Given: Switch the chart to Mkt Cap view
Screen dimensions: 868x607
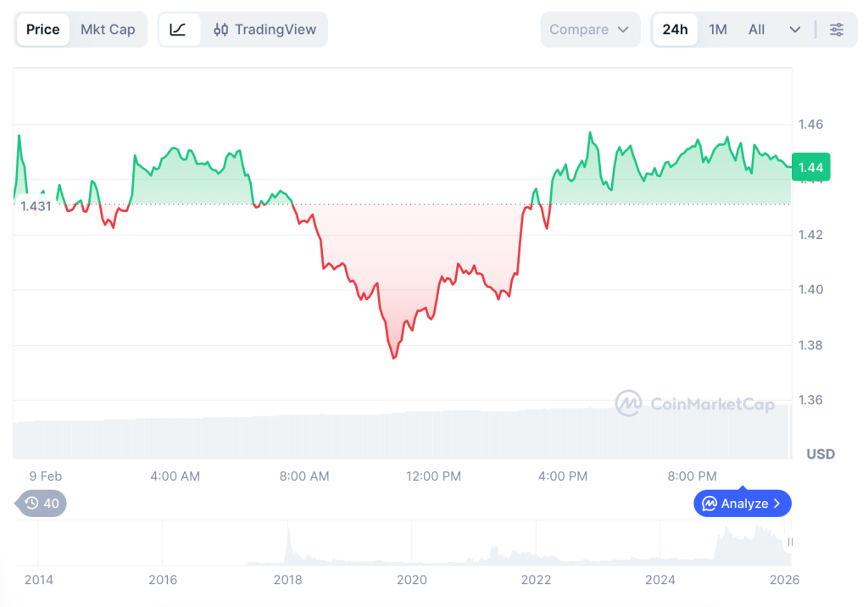Looking at the screenshot, I should [108, 29].
